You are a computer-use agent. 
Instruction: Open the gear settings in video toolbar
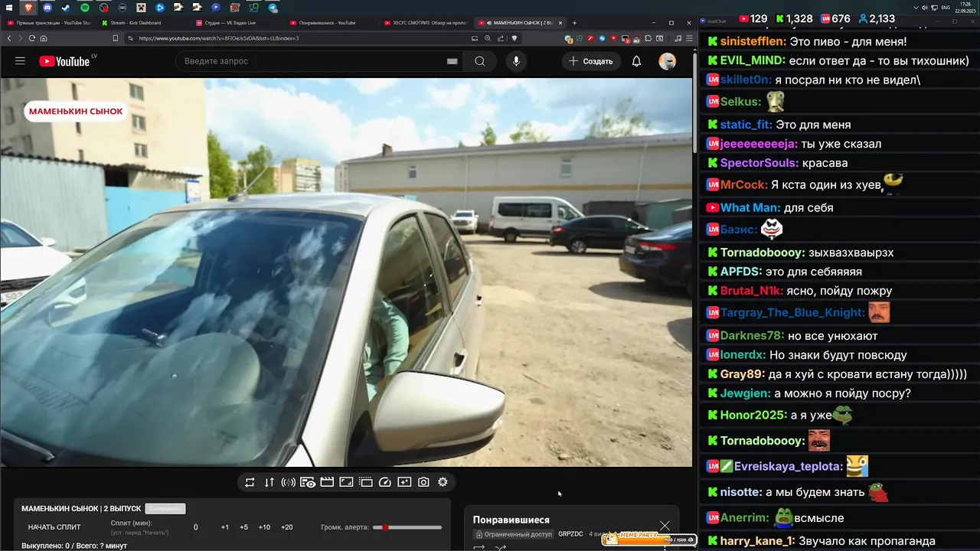(443, 482)
